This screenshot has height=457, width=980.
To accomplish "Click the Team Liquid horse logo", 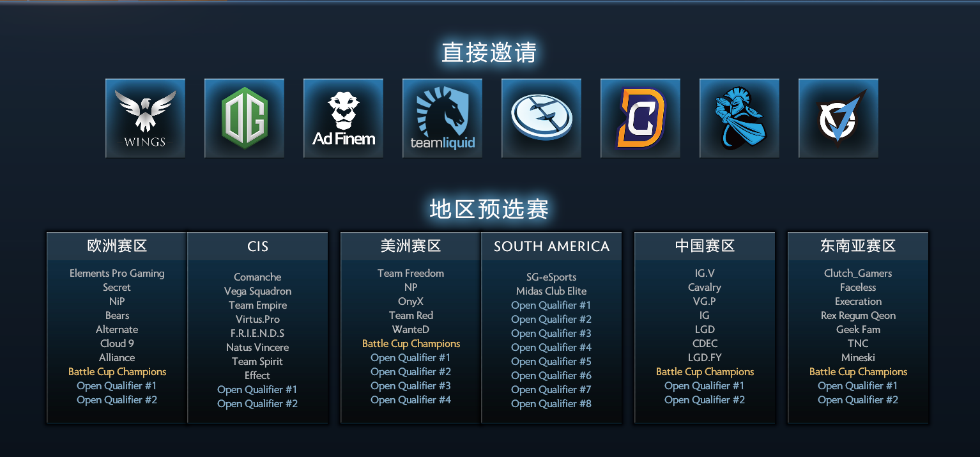I will (x=442, y=118).
